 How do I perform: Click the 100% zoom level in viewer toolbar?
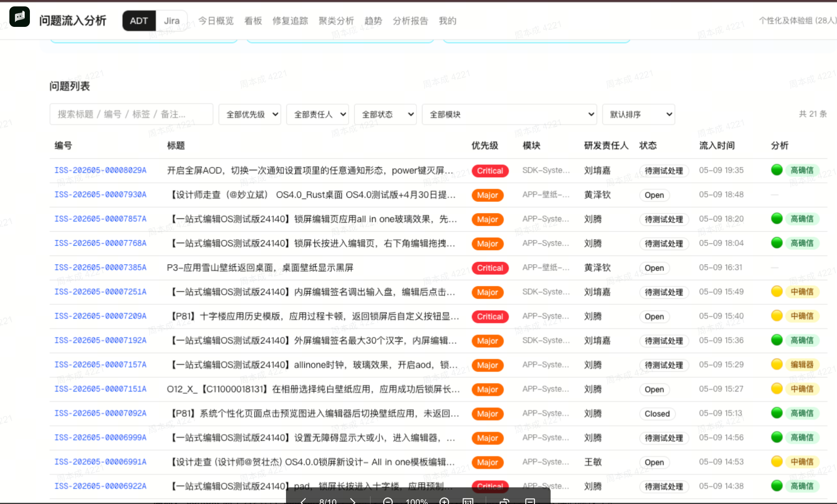[x=417, y=501]
